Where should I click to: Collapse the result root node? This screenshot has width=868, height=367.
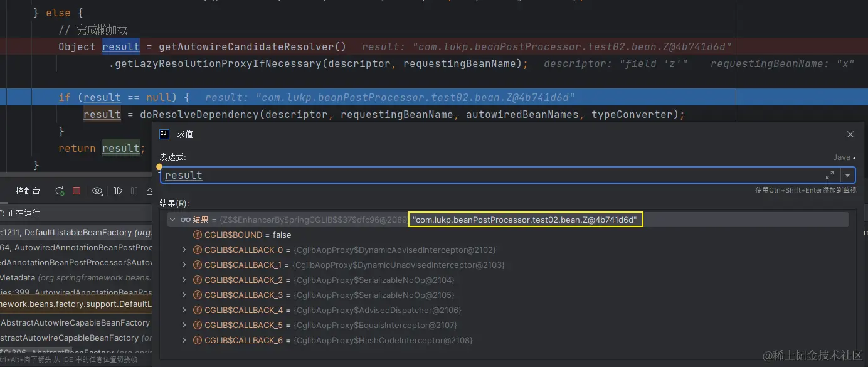172,220
